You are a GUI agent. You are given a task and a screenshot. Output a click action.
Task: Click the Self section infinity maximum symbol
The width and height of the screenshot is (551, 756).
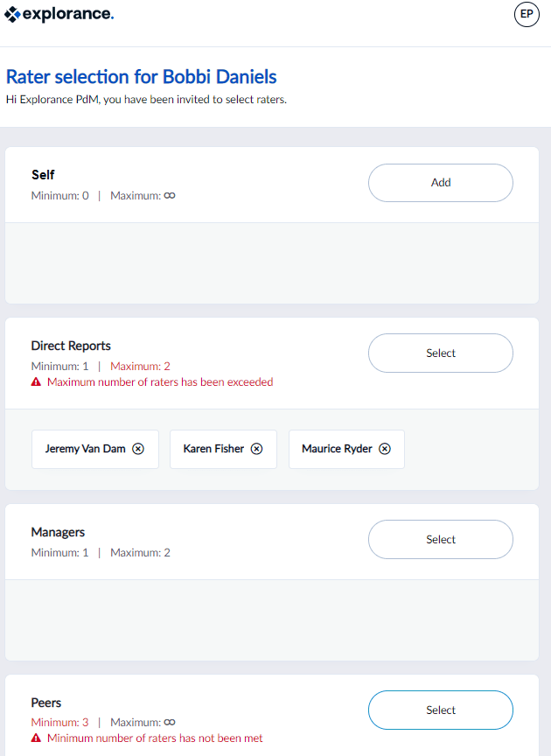pyautogui.click(x=170, y=196)
